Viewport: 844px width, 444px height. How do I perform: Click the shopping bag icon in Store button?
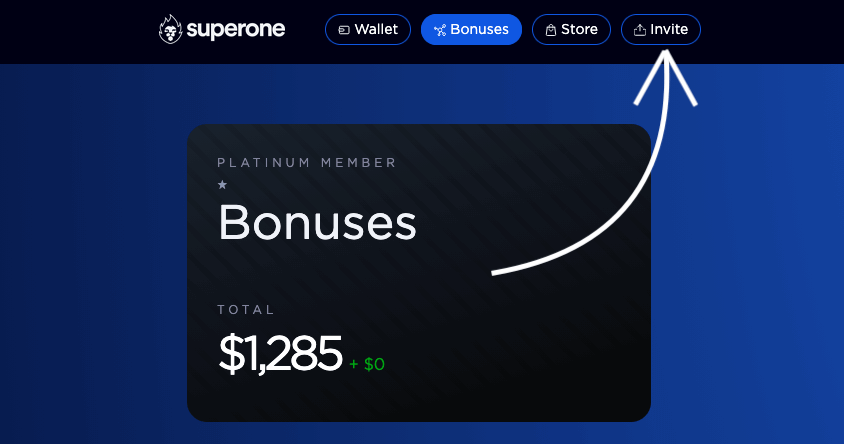[x=551, y=30]
